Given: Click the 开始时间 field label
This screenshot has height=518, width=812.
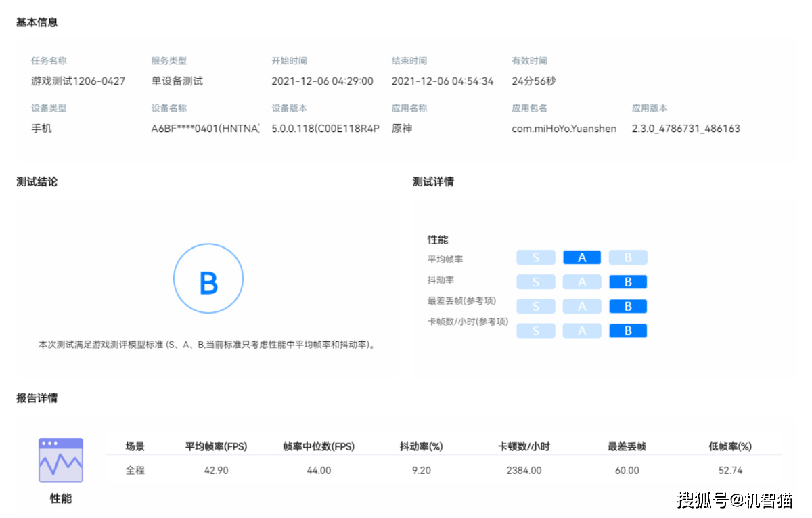Looking at the screenshot, I should click(289, 61).
